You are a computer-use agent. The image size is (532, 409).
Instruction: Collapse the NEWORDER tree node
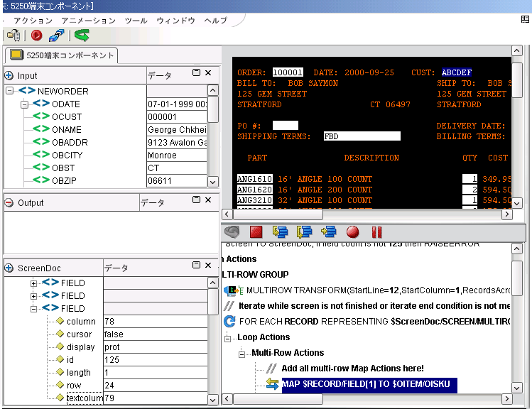(x=9, y=91)
